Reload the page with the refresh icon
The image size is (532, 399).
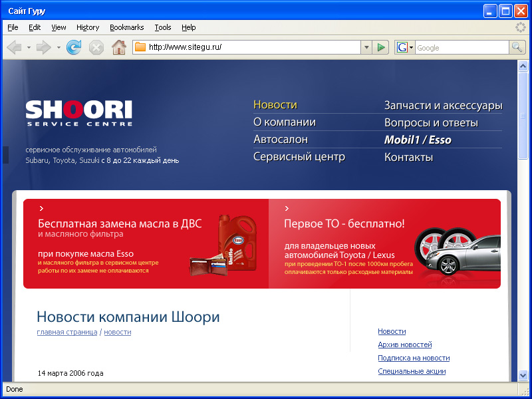(74, 47)
